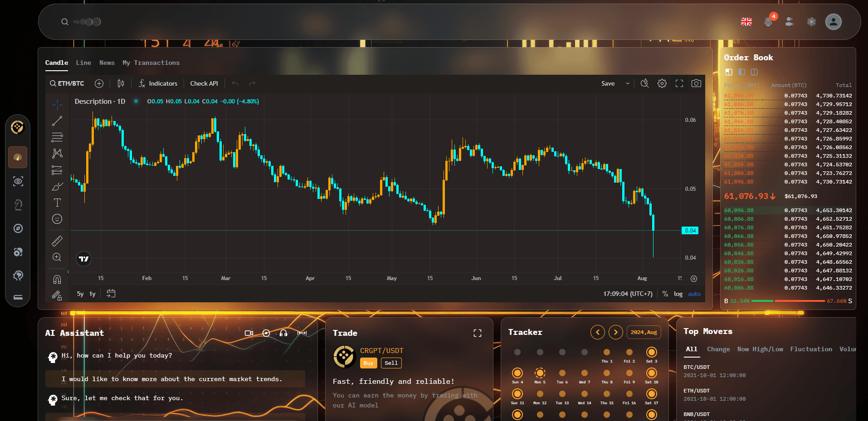Select the trendline drawing tool

[x=57, y=121]
